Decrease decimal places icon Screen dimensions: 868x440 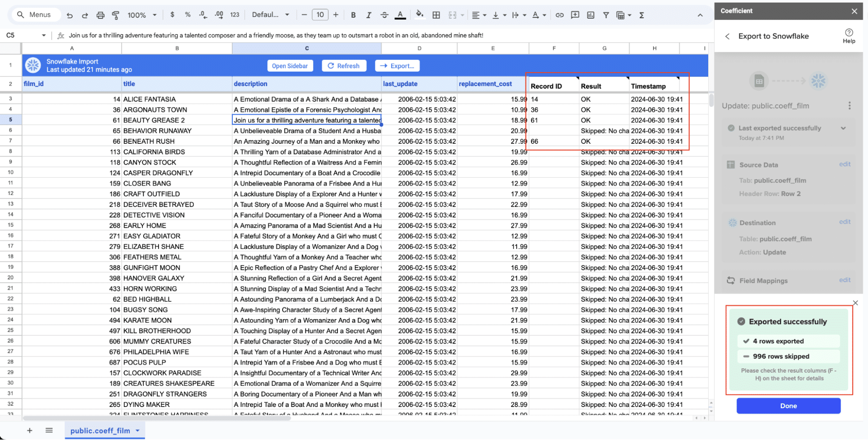pyautogui.click(x=203, y=15)
